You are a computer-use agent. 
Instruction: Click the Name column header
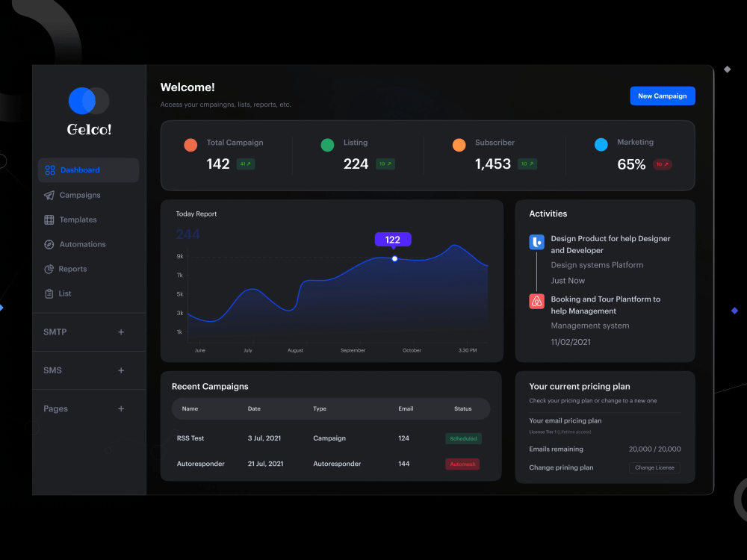[x=190, y=408]
